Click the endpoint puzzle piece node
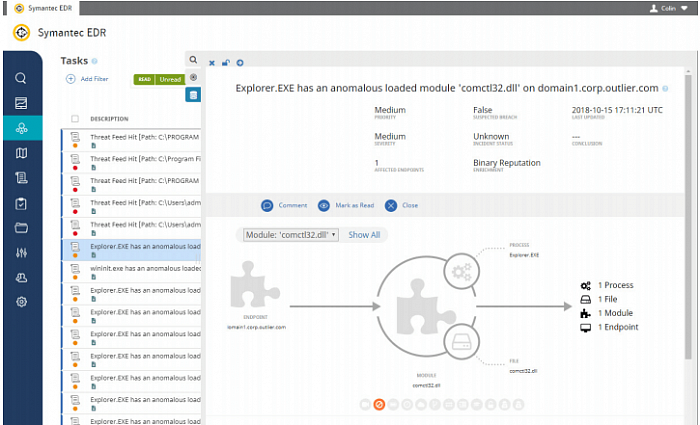700x425 pixels. point(255,285)
